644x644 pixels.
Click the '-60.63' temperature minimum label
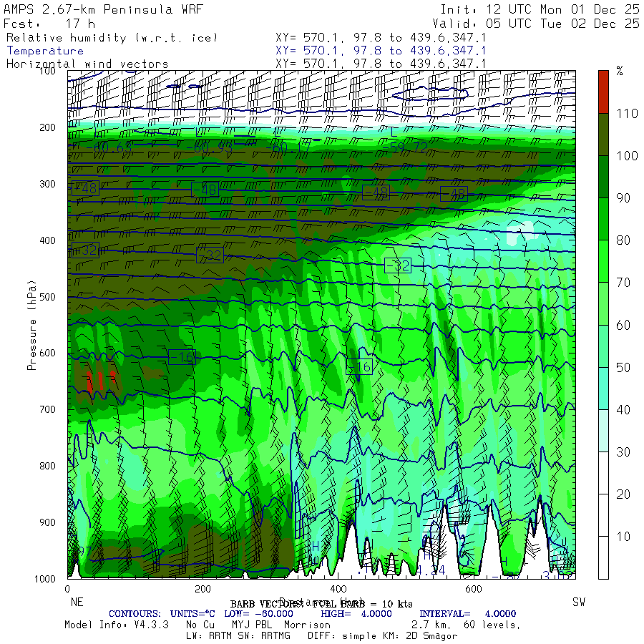point(109,147)
